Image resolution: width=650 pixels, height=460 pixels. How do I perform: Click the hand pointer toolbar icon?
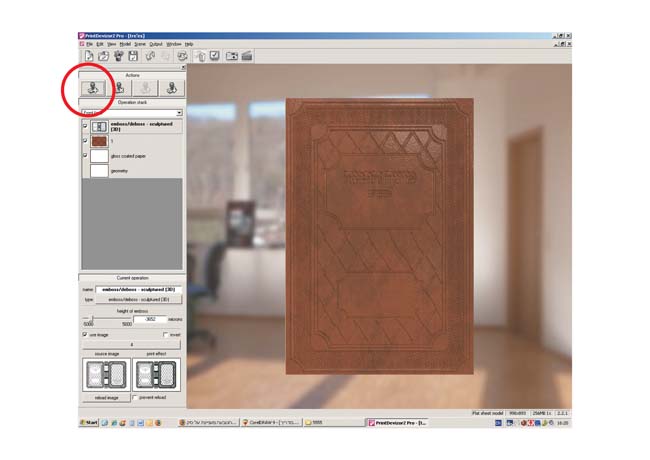tap(200, 56)
